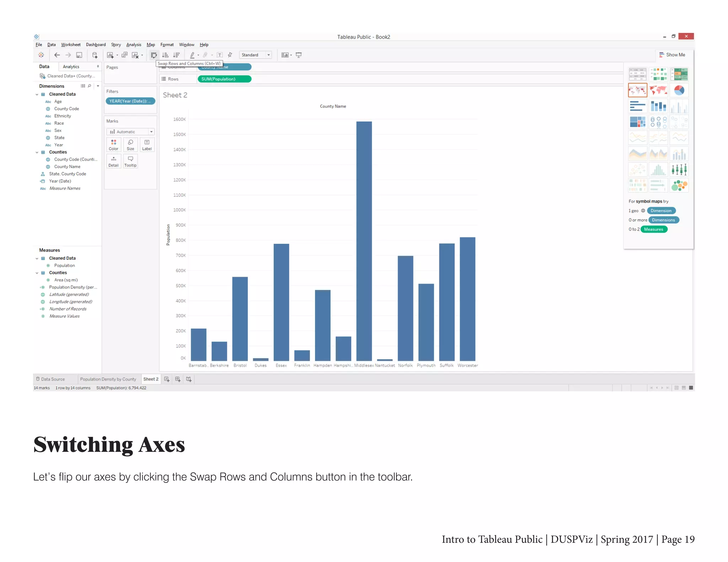Select County Name dimension field
728x562 pixels.
[x=67, y=167]
